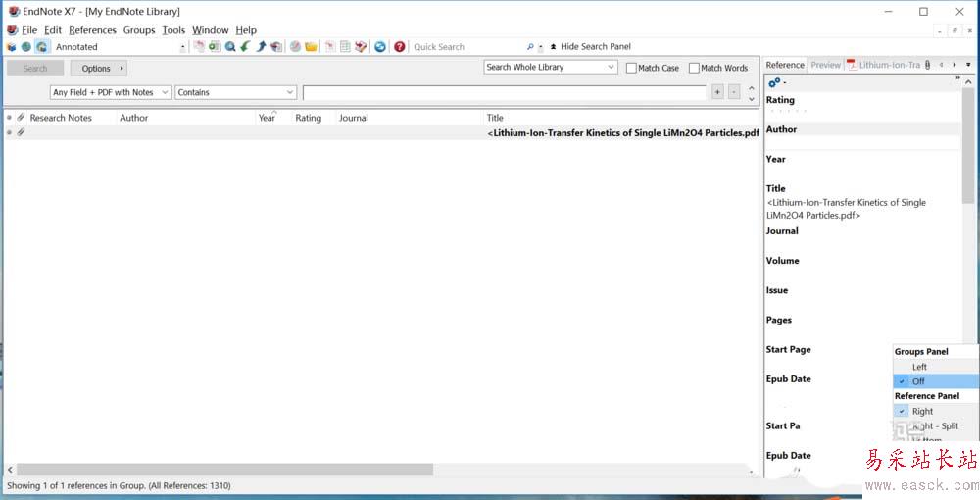
Task: Switch to Online Search Mode globe icon
Action: click(x=25, y=47)
